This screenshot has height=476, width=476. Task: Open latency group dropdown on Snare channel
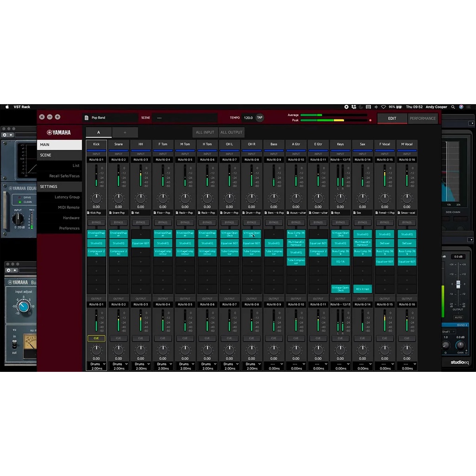[x=119, y=364]
